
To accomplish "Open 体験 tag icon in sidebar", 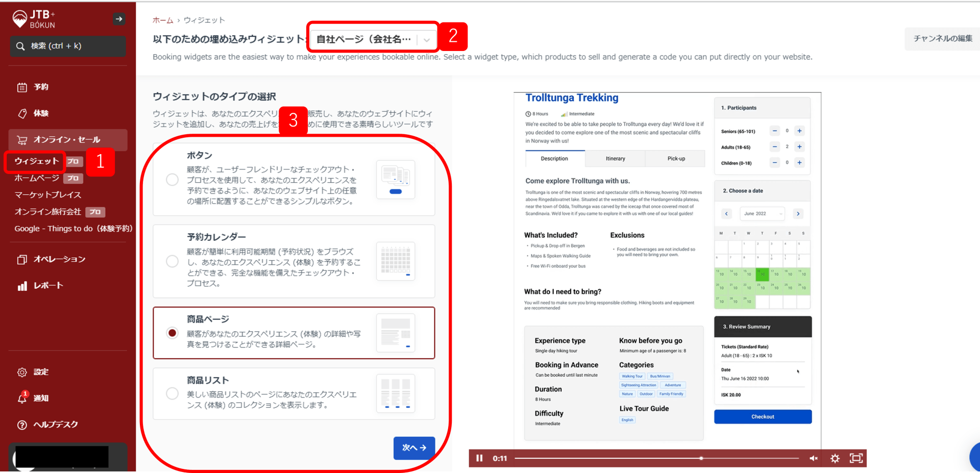I will [x=22, y=113].
